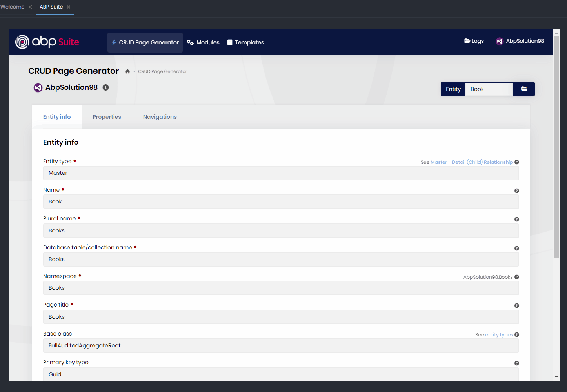
Task: Click the help icon for Plural name
Action: (x=517, y=220)
